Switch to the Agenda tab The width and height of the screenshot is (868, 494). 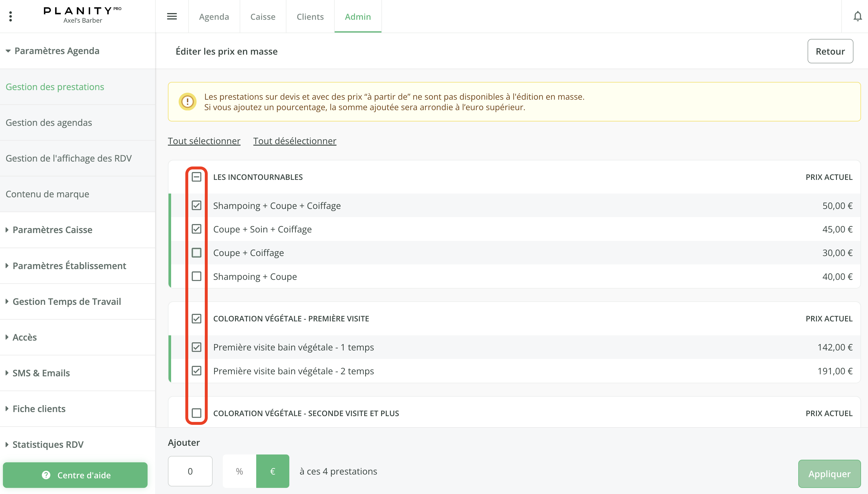pos(214,17)
